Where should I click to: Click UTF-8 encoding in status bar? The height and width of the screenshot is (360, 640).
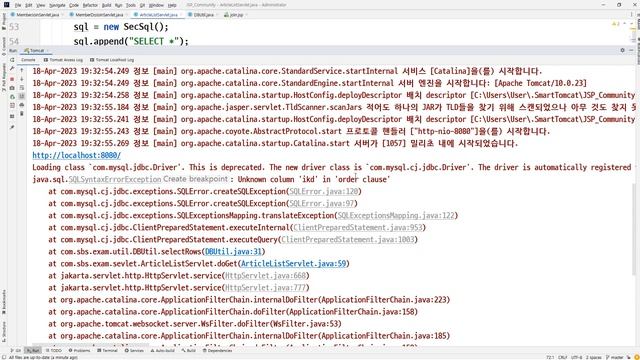tap(577, 358)
